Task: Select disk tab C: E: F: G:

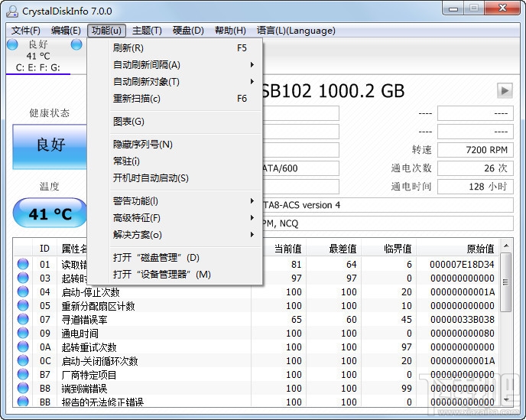Action: (38, 56)
